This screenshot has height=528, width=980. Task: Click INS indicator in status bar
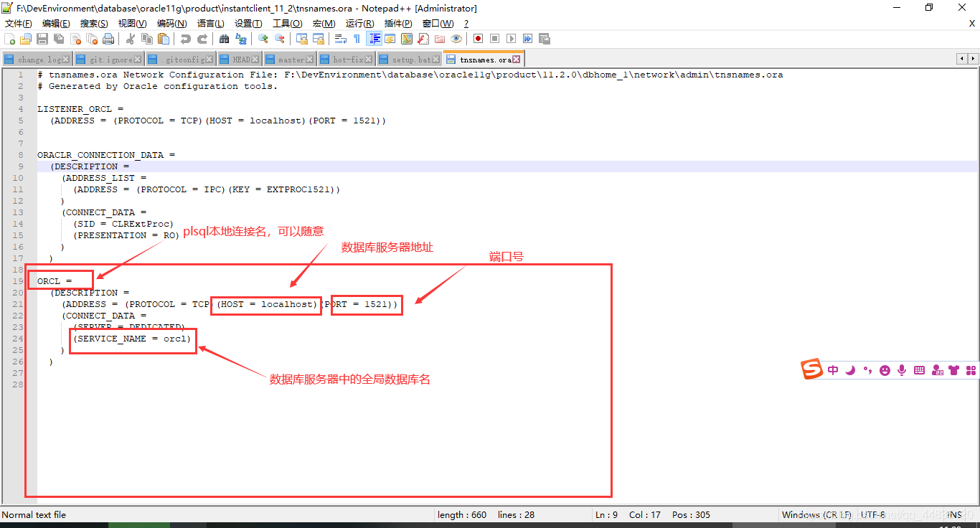[954, 514]
